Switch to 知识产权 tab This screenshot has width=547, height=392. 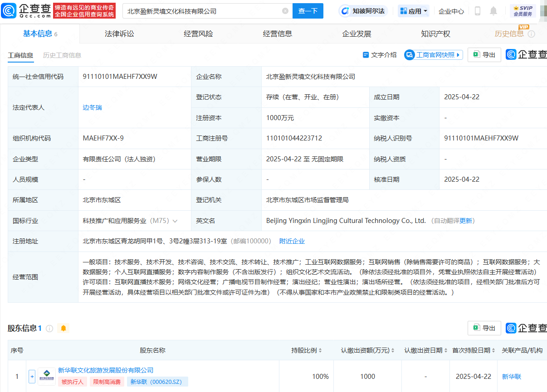tap(435, 34)
